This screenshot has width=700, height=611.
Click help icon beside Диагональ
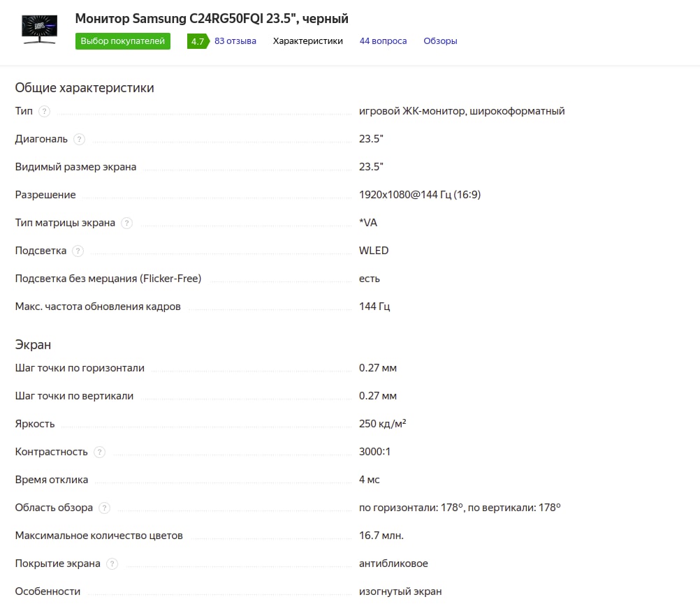point(79,139)
